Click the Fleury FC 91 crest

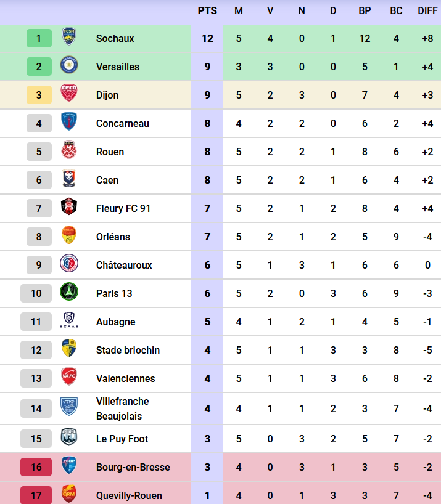point(68,208)
